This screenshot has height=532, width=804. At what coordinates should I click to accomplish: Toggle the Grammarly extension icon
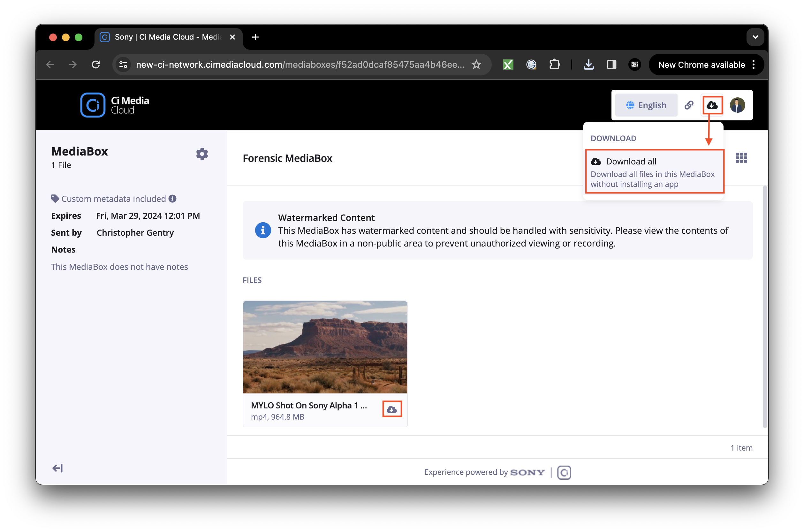pyautogui.click(x=531, y=65)
